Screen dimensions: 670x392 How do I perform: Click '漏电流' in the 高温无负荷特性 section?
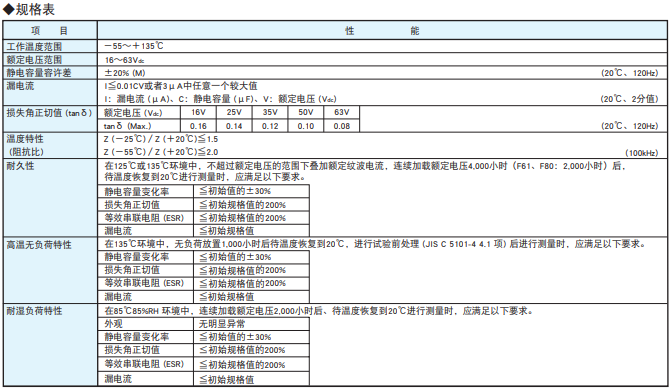pos(118,297)
